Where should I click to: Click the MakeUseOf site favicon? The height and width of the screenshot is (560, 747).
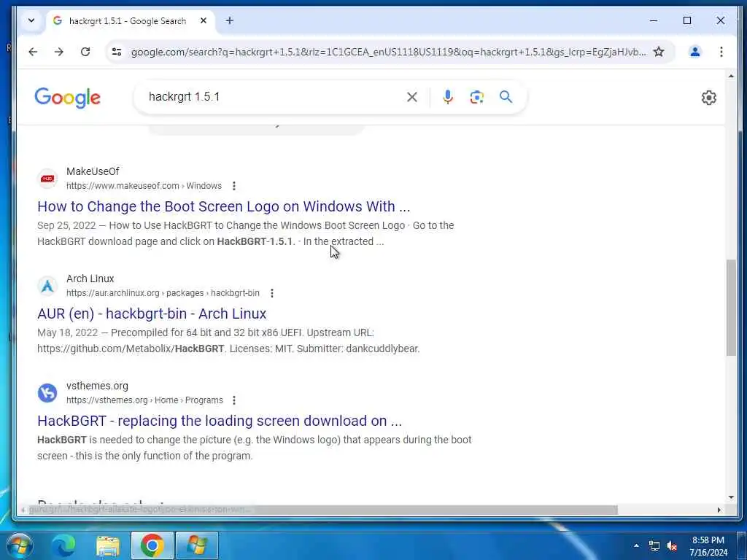(x=47, y=179)
